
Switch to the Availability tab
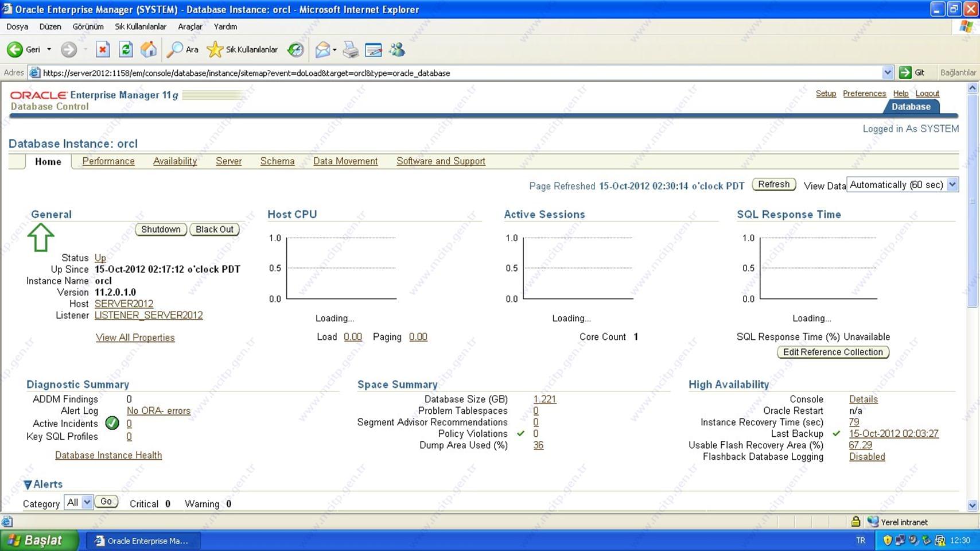click(x=175, y=161)
